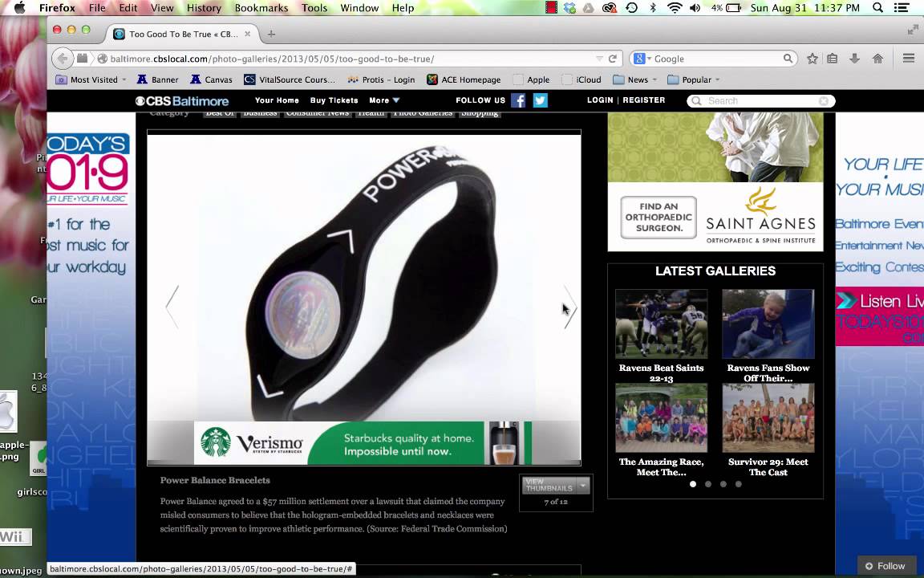Open CBS Baltimore Facebook icon
This screenshot has width=924, height=578.
518,100
